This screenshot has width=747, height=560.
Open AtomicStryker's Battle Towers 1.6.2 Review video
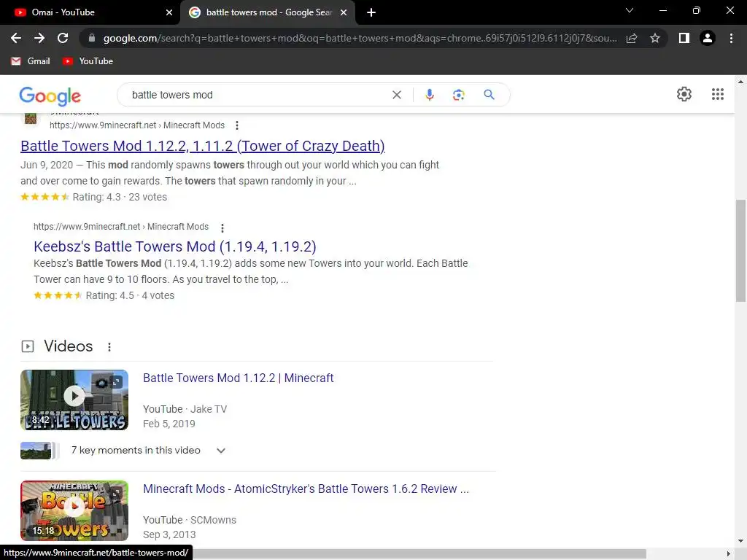306,489
